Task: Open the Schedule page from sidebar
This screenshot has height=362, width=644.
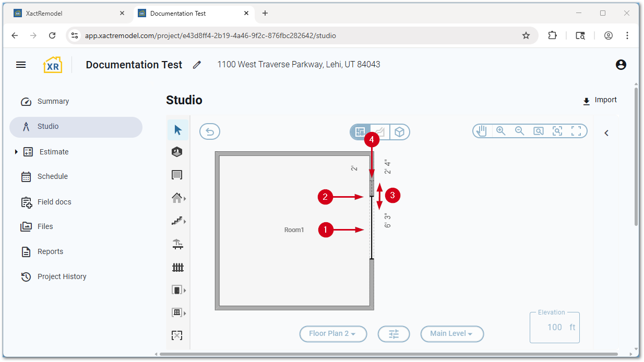Action: 52,176
